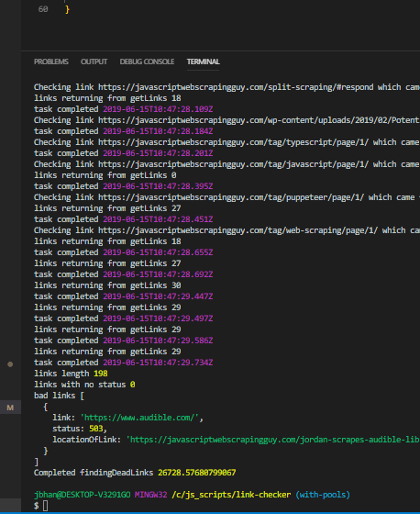Click the active TERMINAL tab
The image size is (420, 514).
pos(203,61)
